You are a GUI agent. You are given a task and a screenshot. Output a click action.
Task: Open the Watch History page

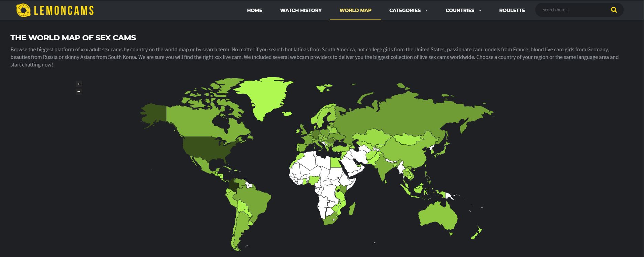[x=301, y=10]
